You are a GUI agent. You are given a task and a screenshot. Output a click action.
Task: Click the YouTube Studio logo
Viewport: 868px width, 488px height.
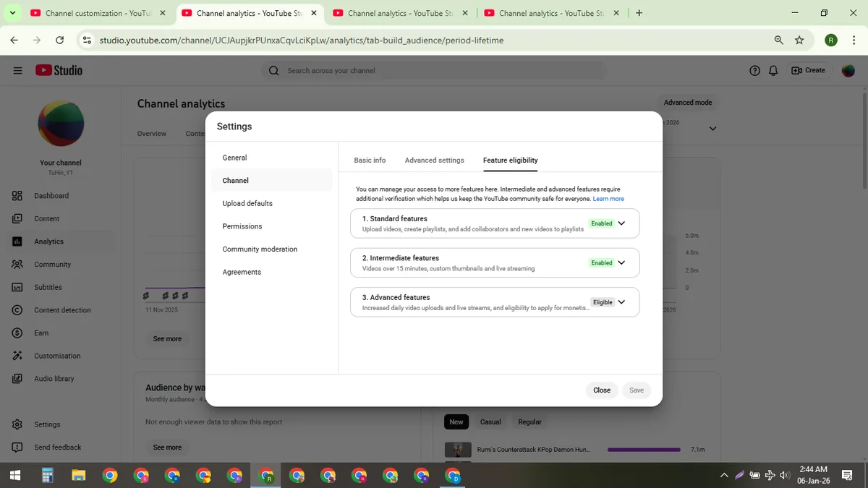point(59,70)
